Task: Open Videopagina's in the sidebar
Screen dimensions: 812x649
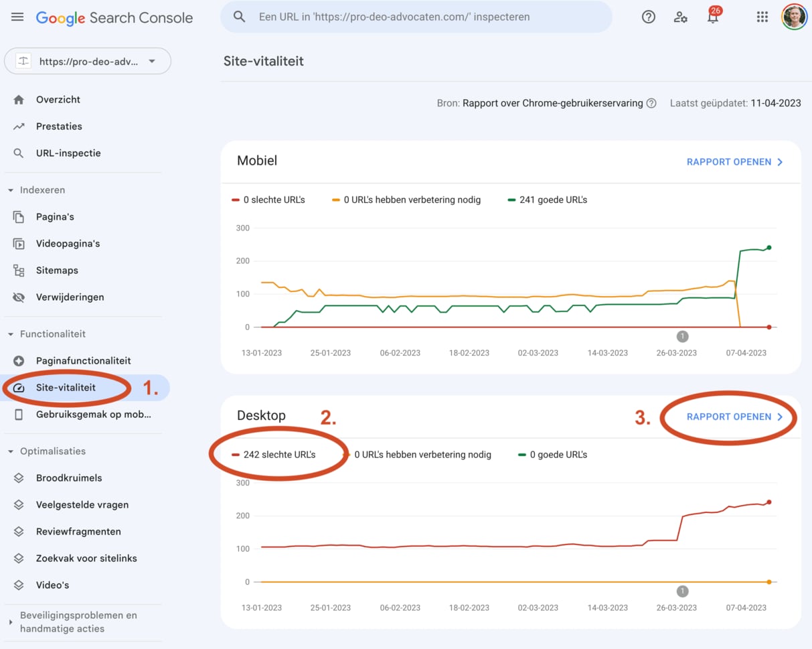Action: [x=68, y=244]
